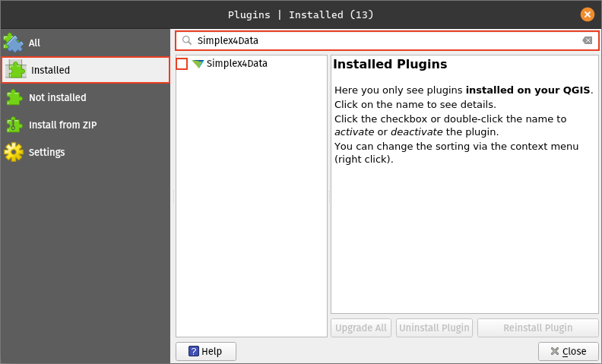Image resolution: width=602 pixels, height=364 pixels.
Task: Open the All plugins tab
Action: 85,43
